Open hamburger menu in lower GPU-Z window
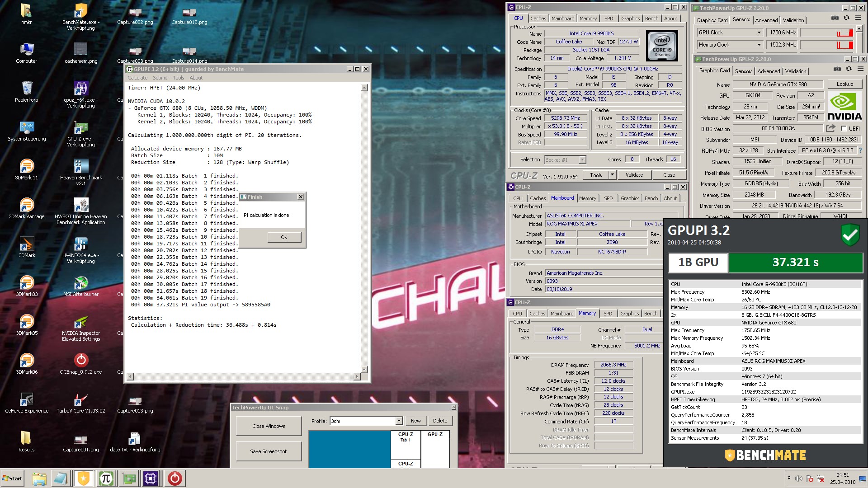 tap(860, 69)
